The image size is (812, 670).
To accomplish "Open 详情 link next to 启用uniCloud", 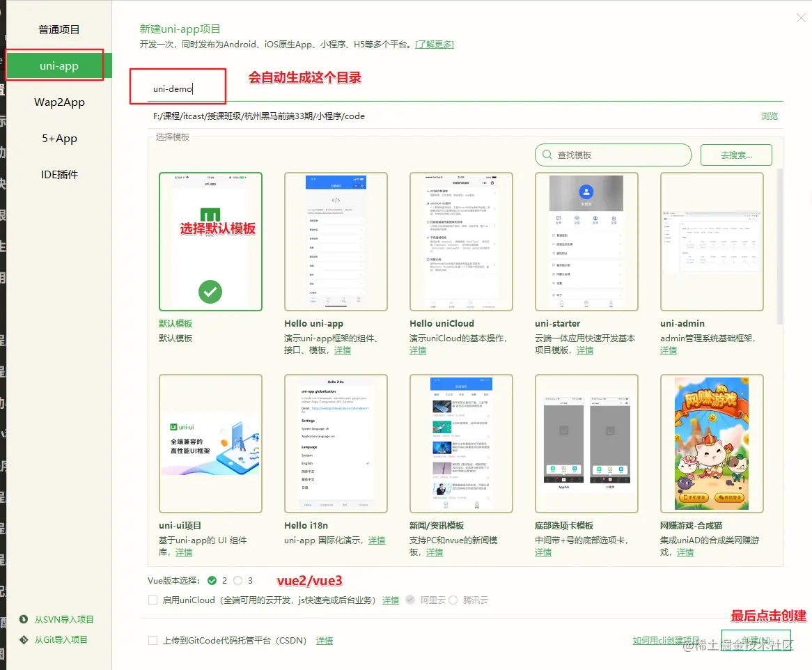I will (x=391, y=600).
